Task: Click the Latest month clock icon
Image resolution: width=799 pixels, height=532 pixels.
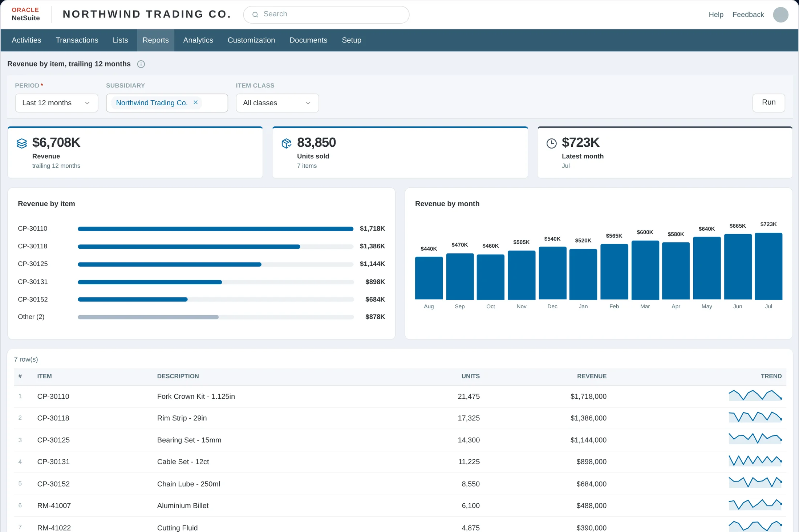Action: click(551, 143)
